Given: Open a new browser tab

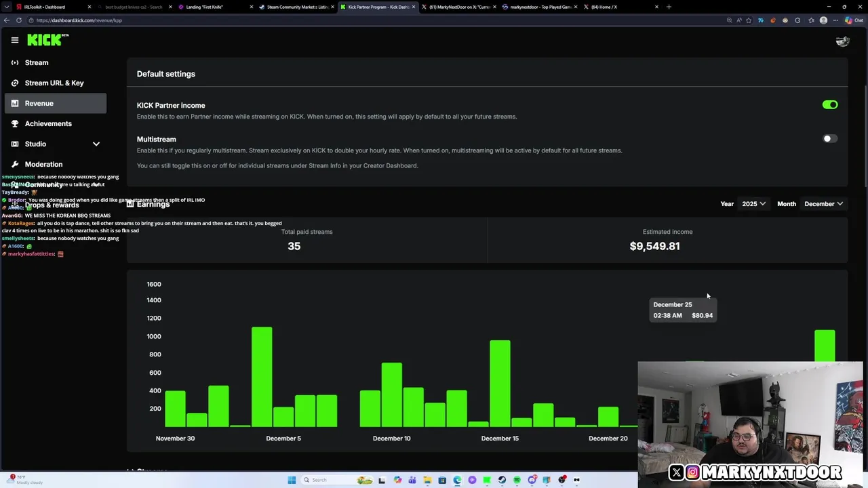Looking at the screenshot, I should pyautogui.click(x=669, y=7).
